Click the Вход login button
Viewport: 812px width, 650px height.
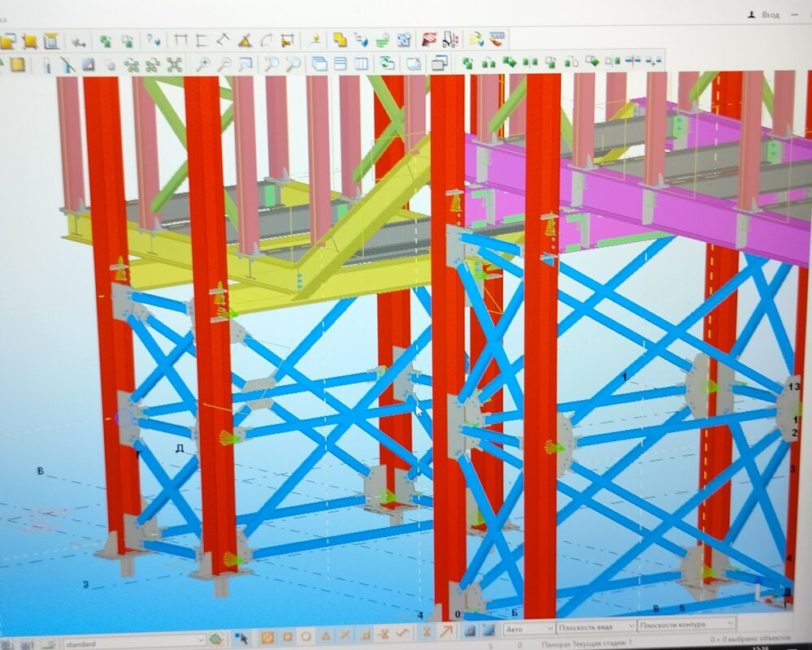tap(762, 15)
